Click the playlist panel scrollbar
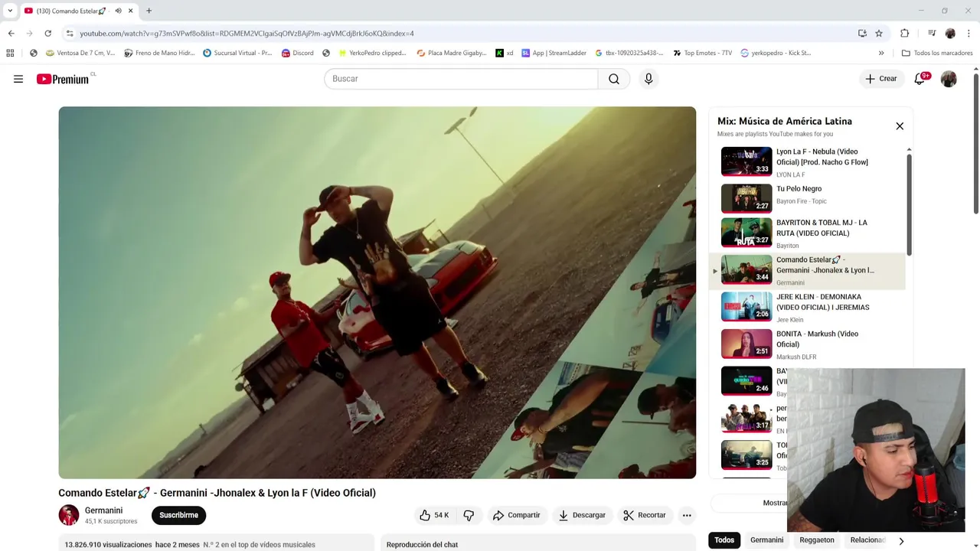 (909, 204)
